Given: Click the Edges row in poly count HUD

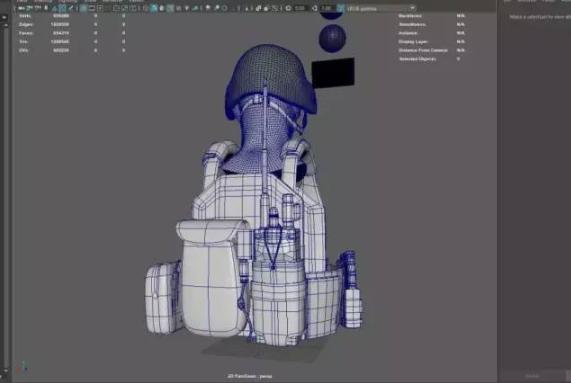Looking at the screenshot, I should point(72,24).
